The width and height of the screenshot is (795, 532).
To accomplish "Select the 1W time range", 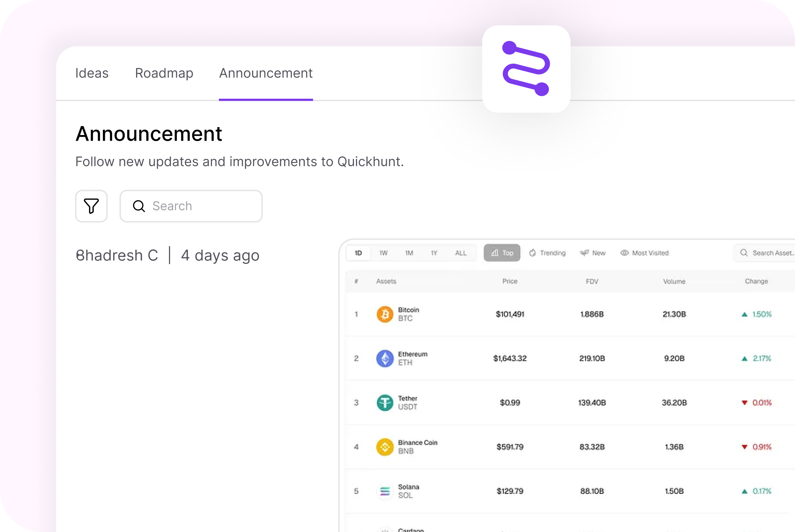I will (x=383, y=253).
